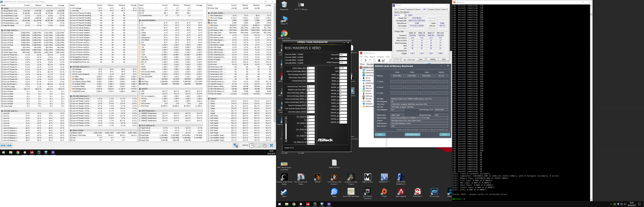
Task: Switch to CPU-Z Graphics tab
Action: 431,10
